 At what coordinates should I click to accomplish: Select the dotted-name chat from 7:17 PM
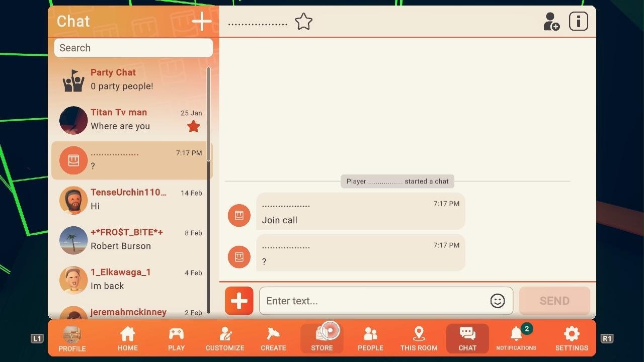click(132, 160)
